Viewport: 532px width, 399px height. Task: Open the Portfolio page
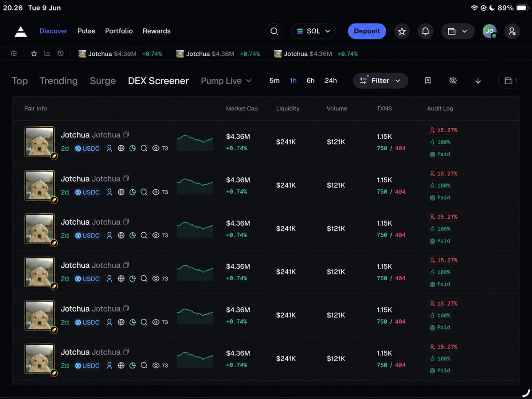pyautogui.click(x=119, y=31)
